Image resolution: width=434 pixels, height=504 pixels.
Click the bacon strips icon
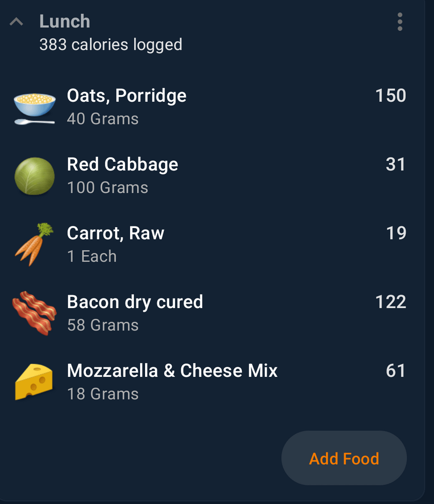point(34,314)
